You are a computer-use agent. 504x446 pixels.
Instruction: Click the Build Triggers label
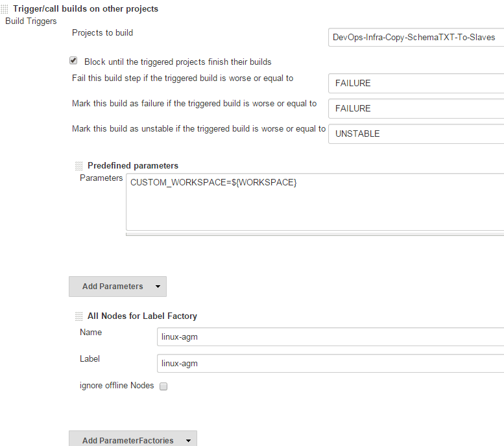31,21
